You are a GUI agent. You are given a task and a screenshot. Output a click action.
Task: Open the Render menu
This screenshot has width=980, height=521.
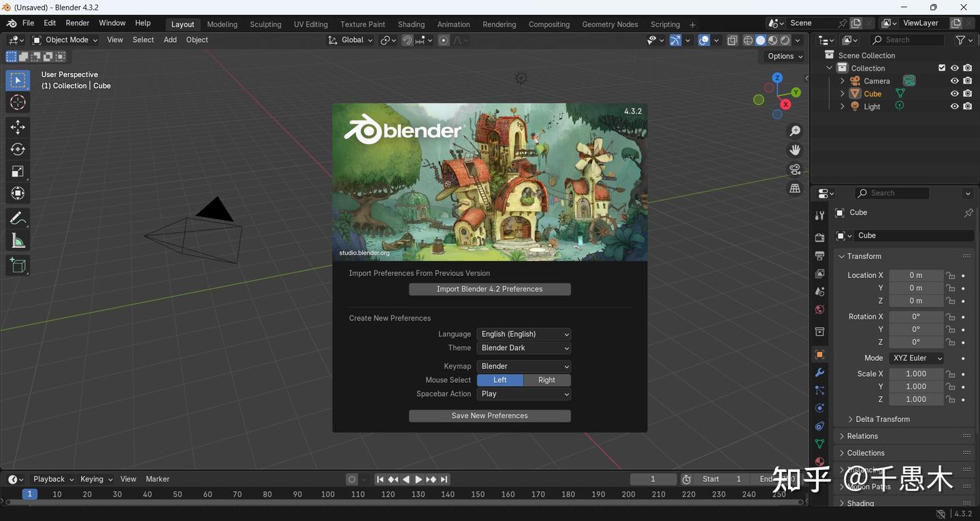tap(77, 22)
